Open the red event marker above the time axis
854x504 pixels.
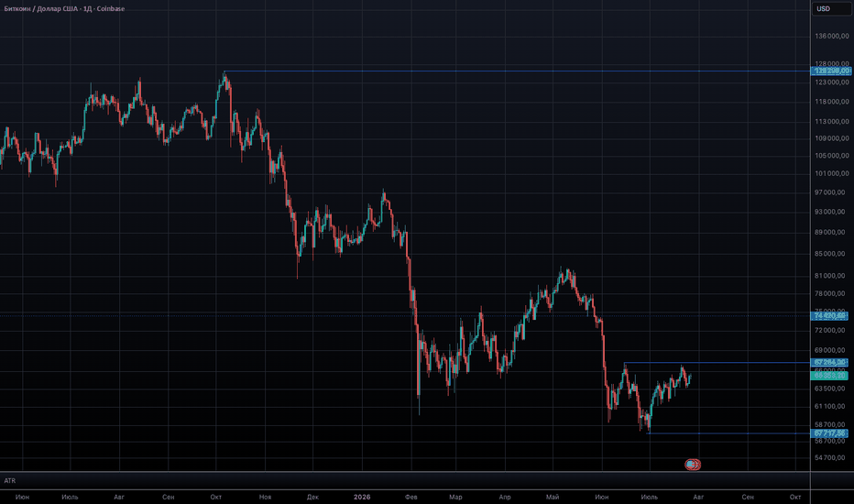click(x=692, y=465)
